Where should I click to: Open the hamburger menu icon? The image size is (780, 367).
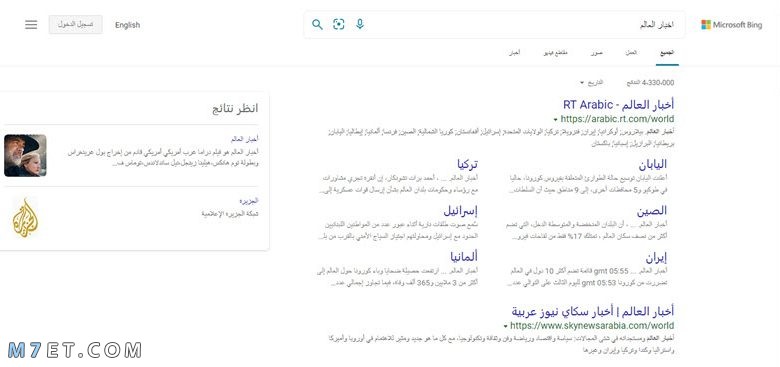coord(31,25)
